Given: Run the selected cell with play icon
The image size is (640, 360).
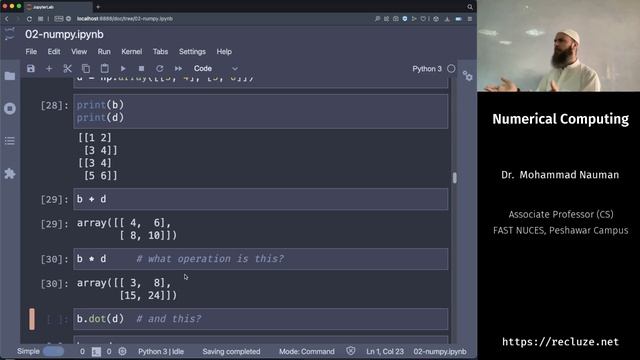Looking at the screenshot, I should point(123,69).
